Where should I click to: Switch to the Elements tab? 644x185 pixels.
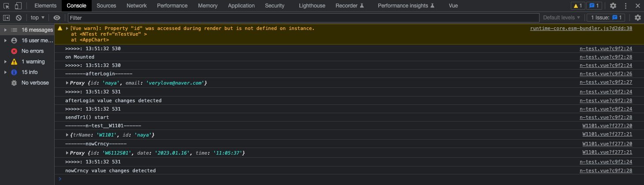pos(45,6)
